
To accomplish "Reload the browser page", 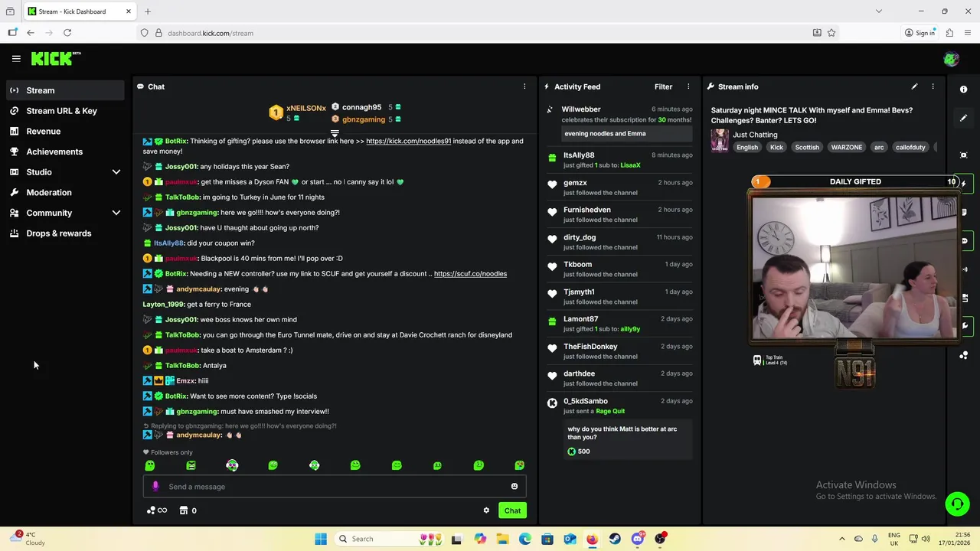I will pos(67,33).
